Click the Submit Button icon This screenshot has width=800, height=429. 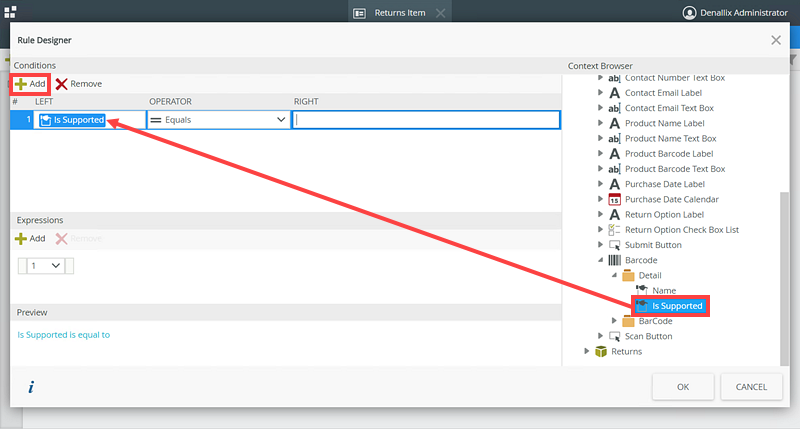pos(614,245)
